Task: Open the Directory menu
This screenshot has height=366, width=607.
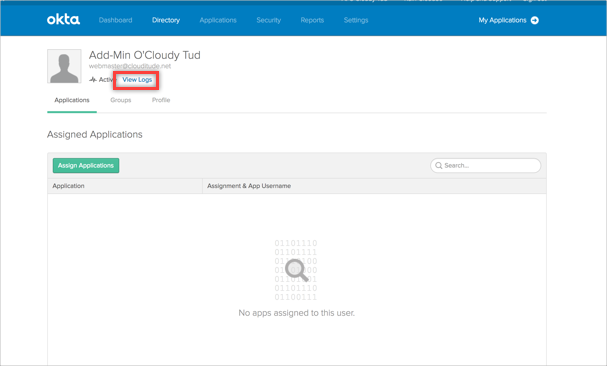Action: click(x=166, y=20)
